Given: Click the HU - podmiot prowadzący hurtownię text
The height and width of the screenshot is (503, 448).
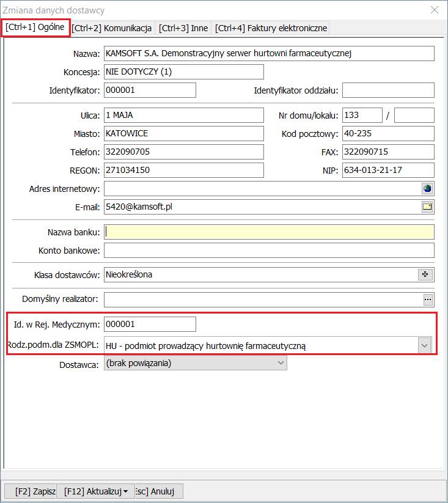Looking at the screenshot, I should coord(205,346).
